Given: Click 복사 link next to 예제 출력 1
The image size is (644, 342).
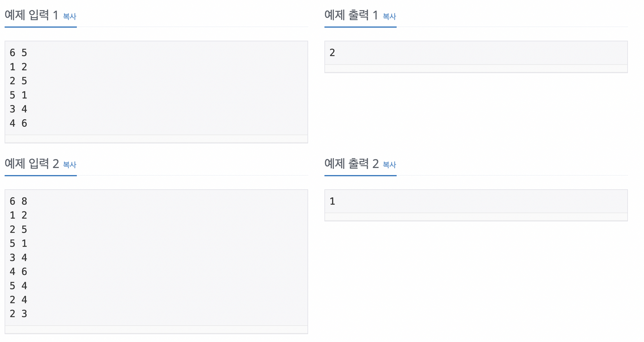Looking at the screenshot, I should click(389, 16).
